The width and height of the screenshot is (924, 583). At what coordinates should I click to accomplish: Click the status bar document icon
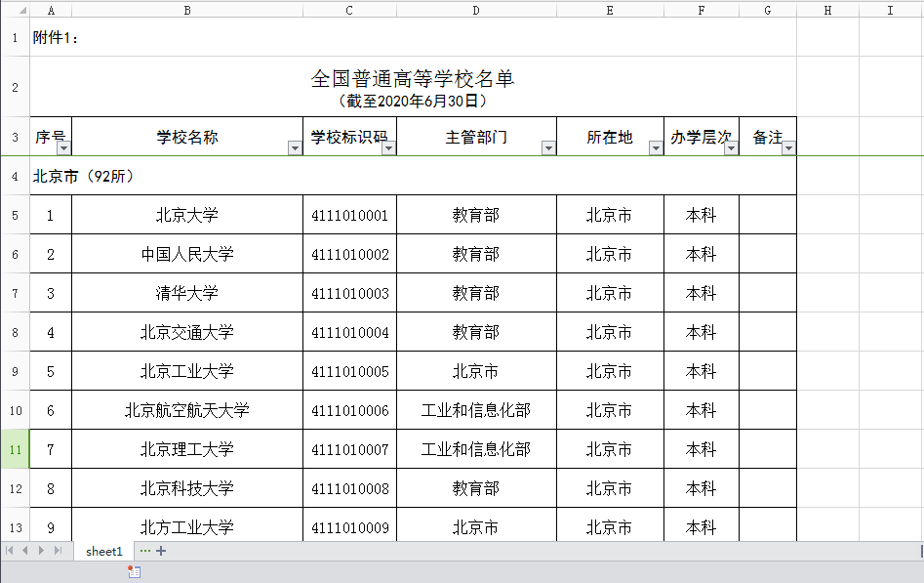click(135, 572)
